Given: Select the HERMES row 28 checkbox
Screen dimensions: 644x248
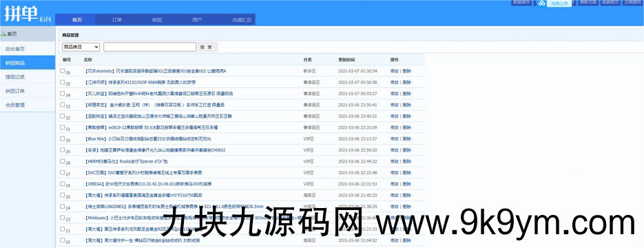Looking at the screenshot, I should click(x=63, y=161).
